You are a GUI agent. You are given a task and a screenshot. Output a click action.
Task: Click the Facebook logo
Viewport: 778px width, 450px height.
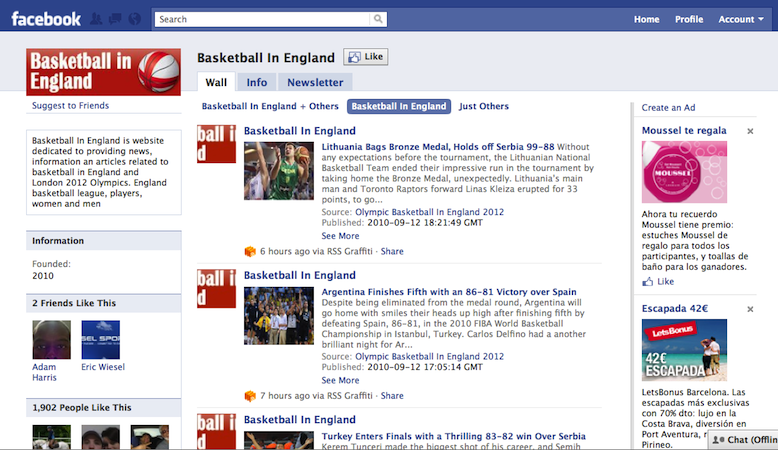click(46, 19)
